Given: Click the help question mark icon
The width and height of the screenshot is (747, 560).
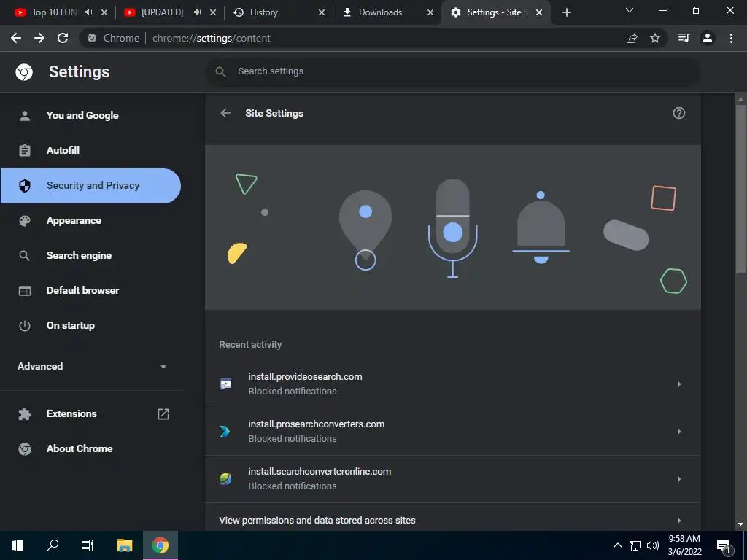Looking at the screenshot, I should coord(679,113).
